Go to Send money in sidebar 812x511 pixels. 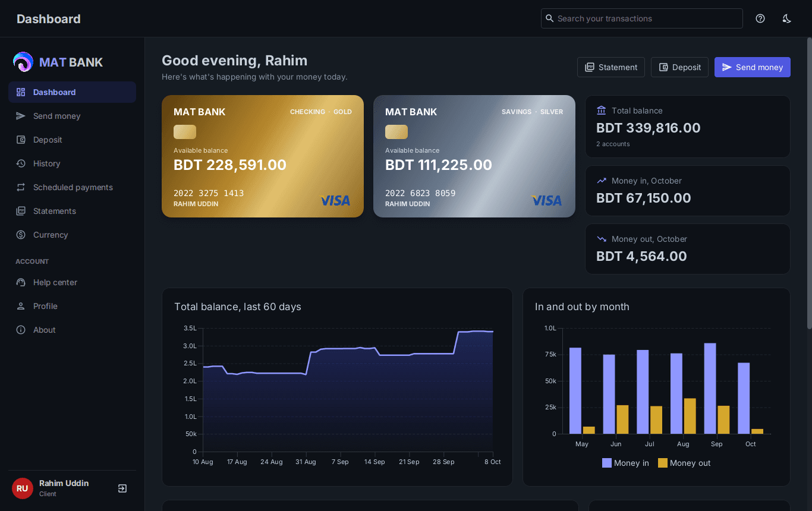[72, 116]
